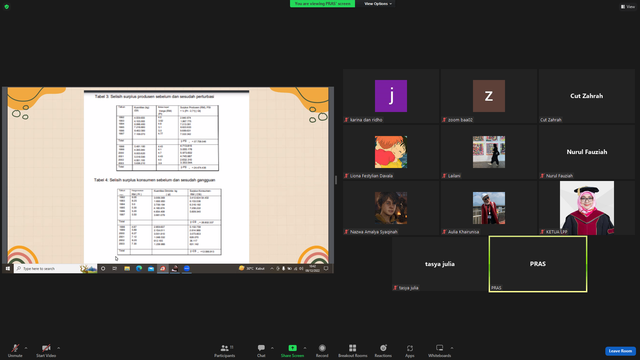Open Zoom Apps
Viewport: 640px width, 360px height.
click(x=410, y=351)
